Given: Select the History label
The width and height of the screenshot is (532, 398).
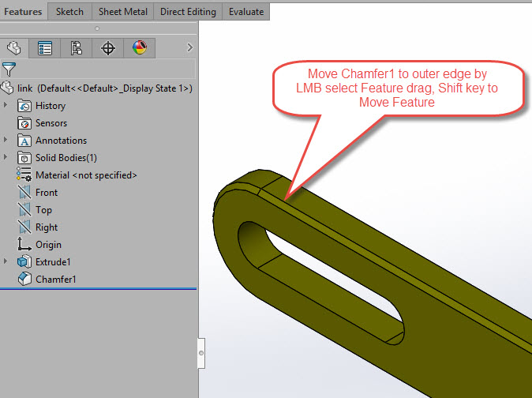Looking at the screenshot, I should click(51, 106).
